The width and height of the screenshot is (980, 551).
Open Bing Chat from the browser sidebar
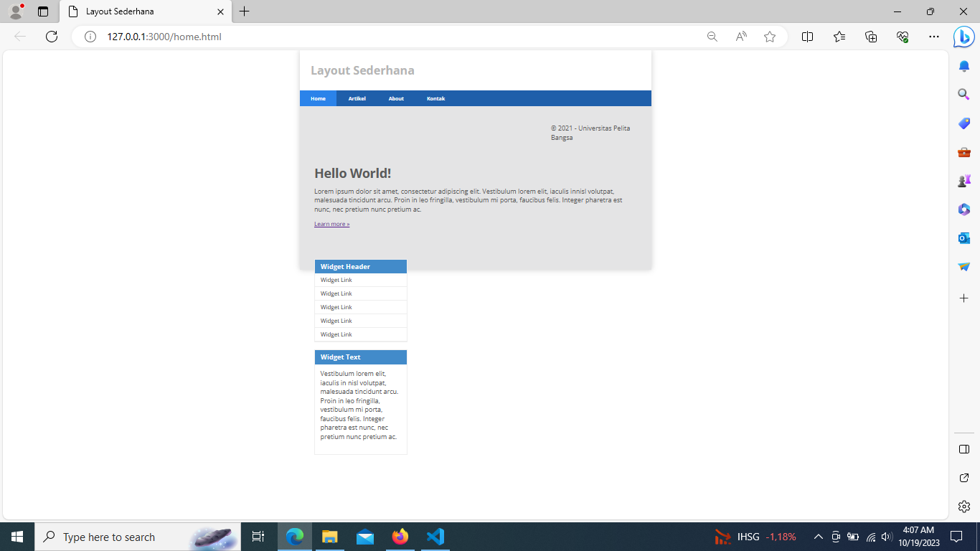coord(963,37)
